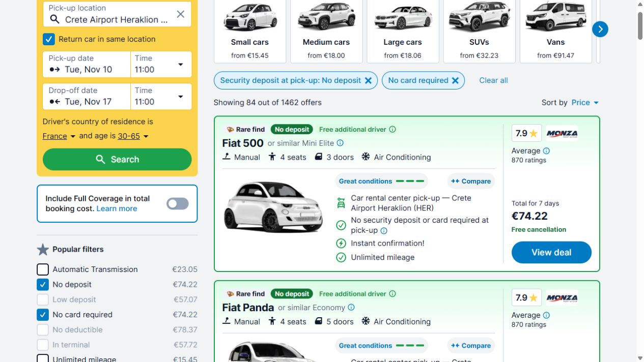Viewport: 644px width, 362px height.
Task: Check the Low deposit filter
Action: pyautogui.click(x=43, y=299)
